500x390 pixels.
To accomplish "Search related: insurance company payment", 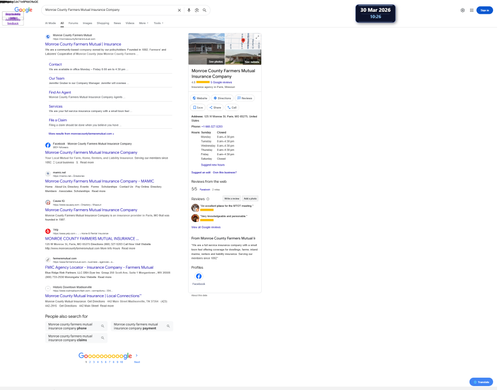I will [142, 326].
